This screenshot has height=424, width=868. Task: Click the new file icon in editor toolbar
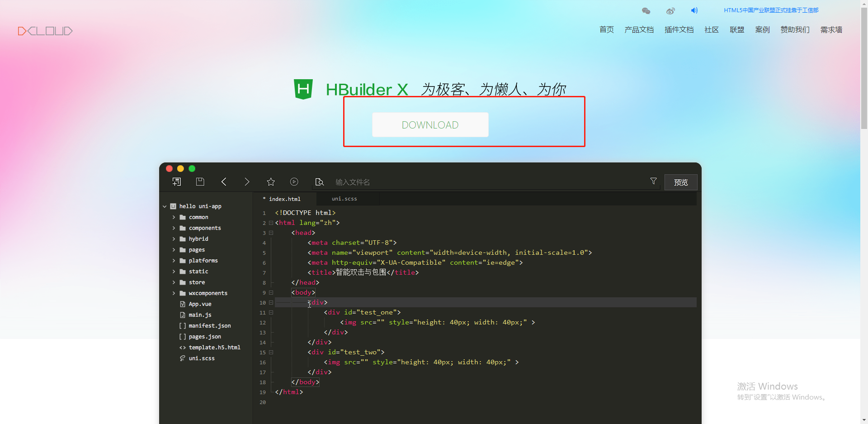pos(177,181)
